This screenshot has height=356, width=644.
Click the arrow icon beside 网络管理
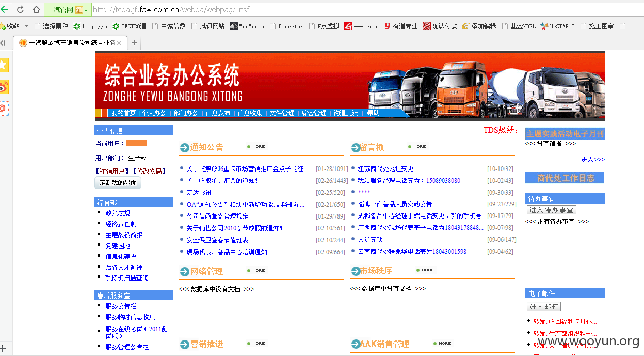pyautogui.click(x=184, y=272)
